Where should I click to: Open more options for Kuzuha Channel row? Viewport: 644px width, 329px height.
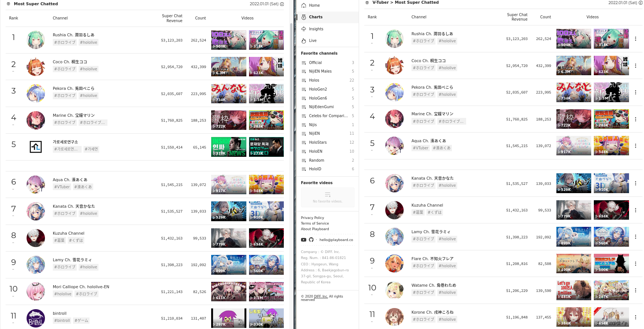pos(635,210)
